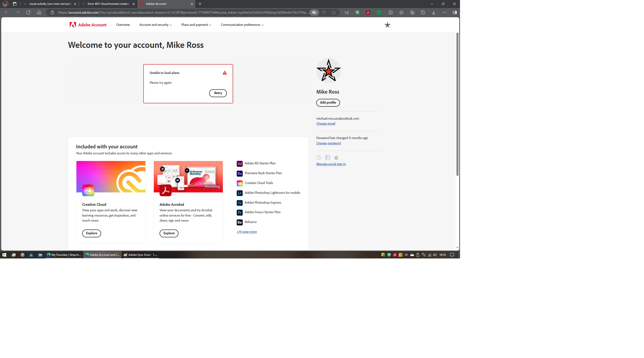The image size is (644, 358).
Task: Click the Lightroom for mobile icon
Action: (240, 193)
